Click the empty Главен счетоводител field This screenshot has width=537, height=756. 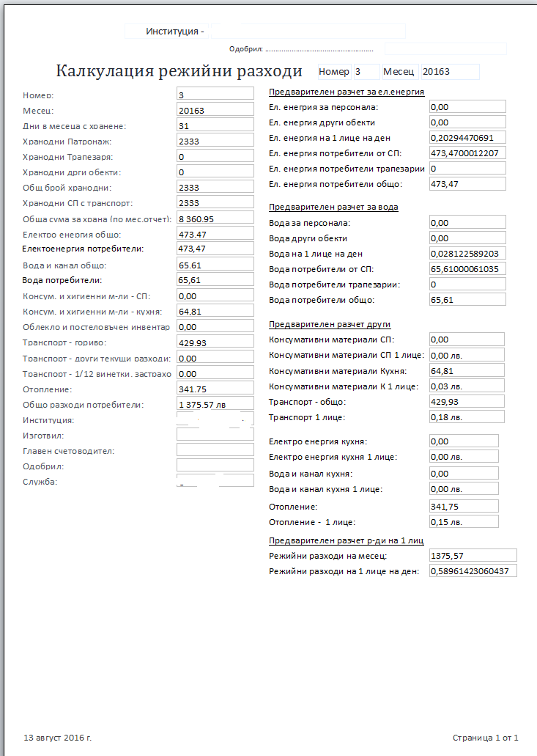(x=215, y=450)
